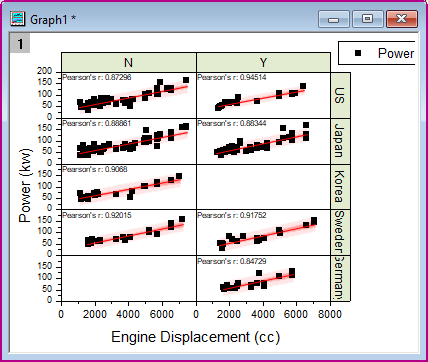The width and height of the screenshot is (428, 362).
Task: Click the empty Germany N panel
Action: [x=129, y=278]
